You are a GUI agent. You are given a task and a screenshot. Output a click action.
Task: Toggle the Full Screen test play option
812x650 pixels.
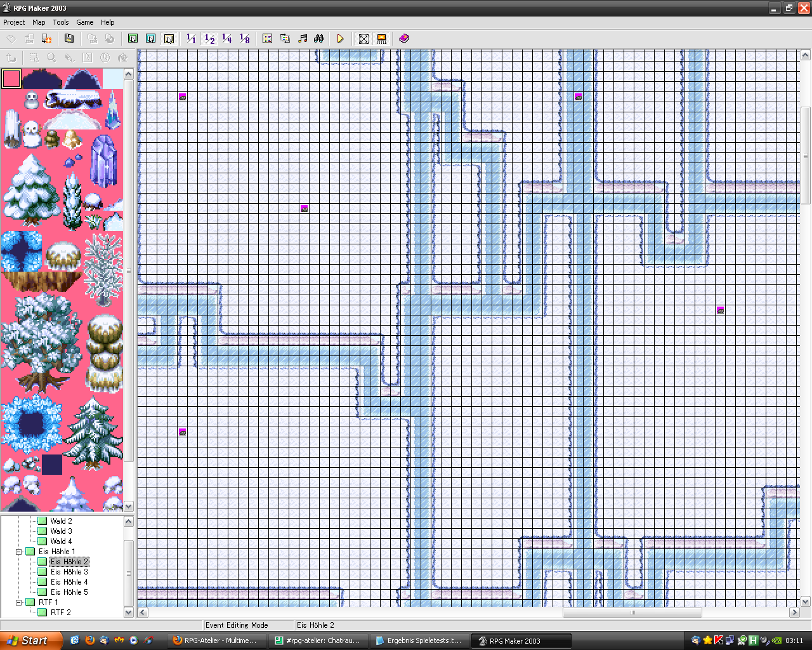tap(363, 39)
